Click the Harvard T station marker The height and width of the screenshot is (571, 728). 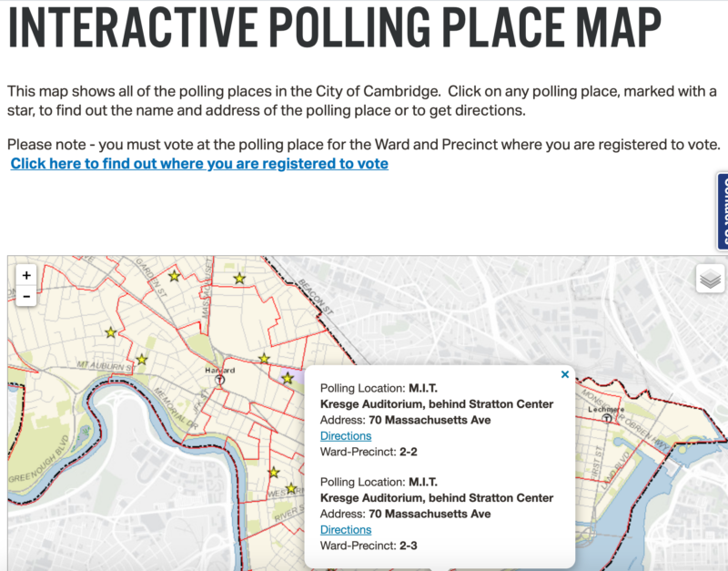pyautogui.click(x=220, y=380)
